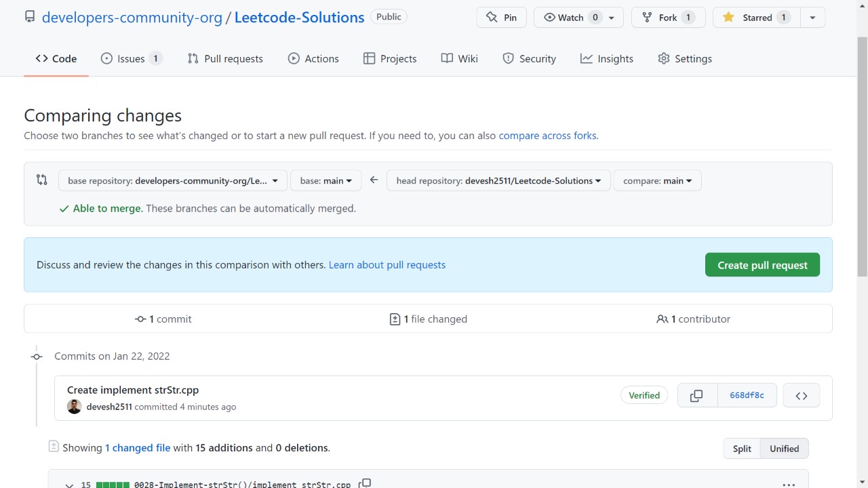The image size is (868, 488).
Task: Open commit 668df8c
Action: pos(747,396)
